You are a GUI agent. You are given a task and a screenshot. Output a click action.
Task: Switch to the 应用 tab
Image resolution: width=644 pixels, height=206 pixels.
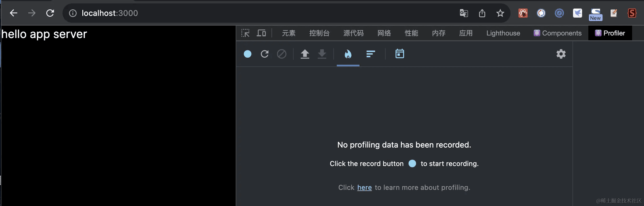[466, 33]
